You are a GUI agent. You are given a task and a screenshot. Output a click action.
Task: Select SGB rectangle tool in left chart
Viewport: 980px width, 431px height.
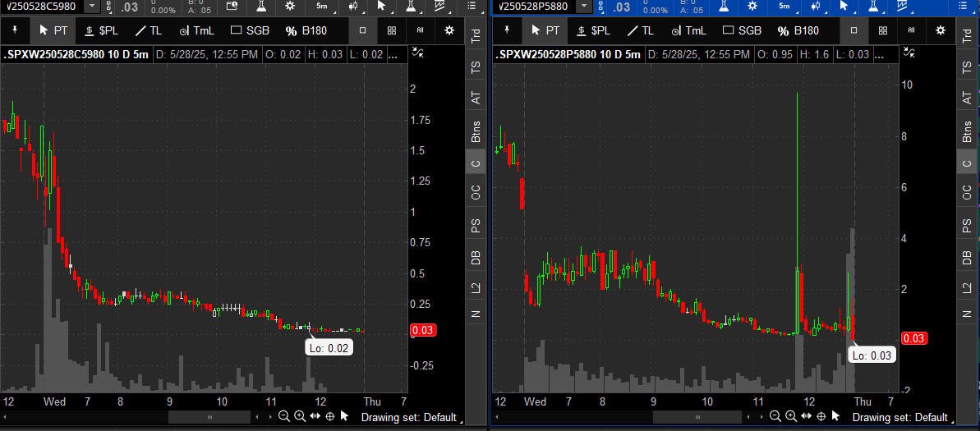(x=250, y=30)
